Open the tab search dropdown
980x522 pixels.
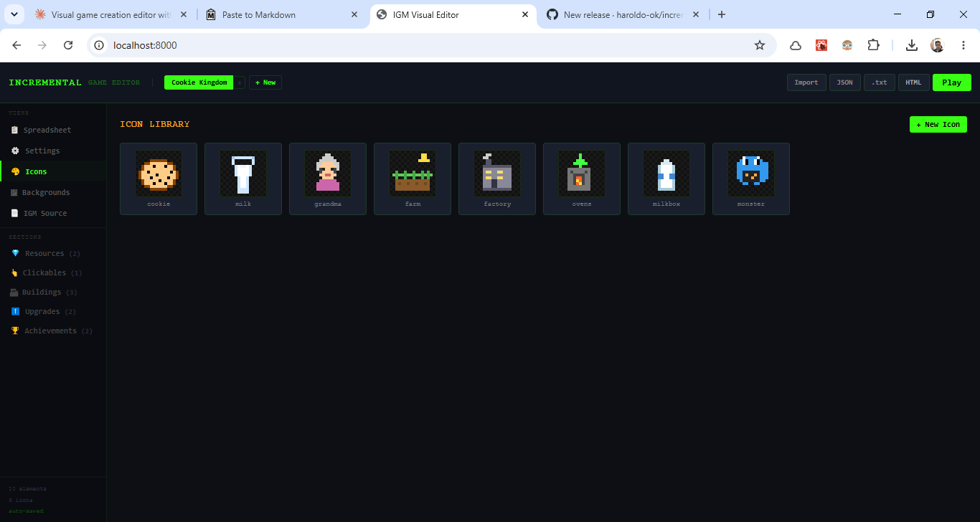(x=14, y=14)
